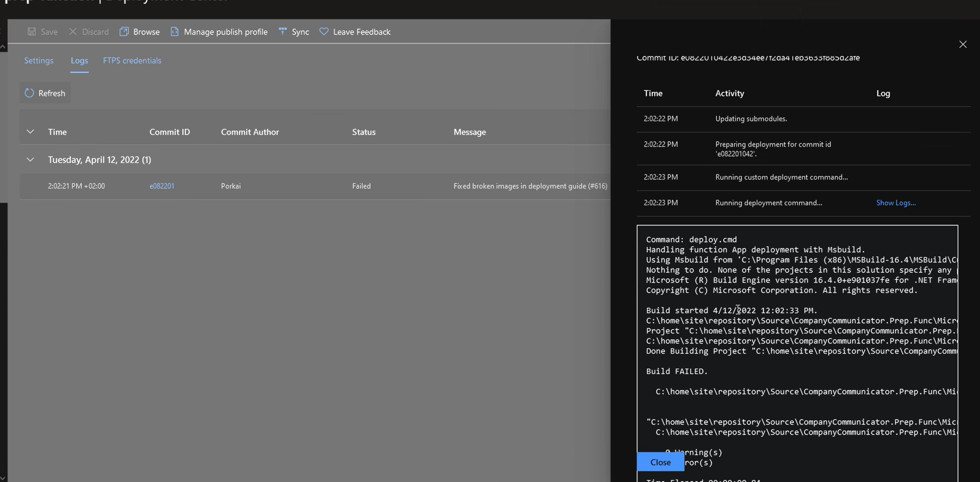Click the Fixed broken images commit message
Viewport: 980px width, 482px height.
[530, 186]
